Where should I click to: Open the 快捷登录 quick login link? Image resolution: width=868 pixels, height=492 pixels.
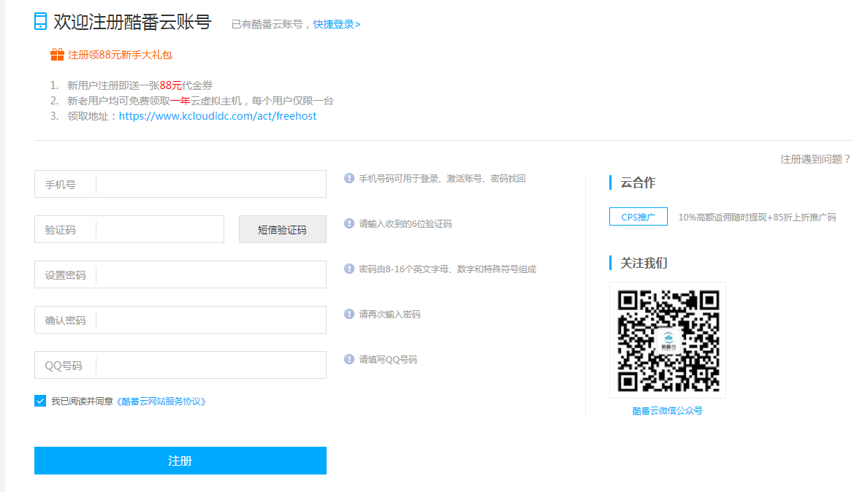point(337,24)
